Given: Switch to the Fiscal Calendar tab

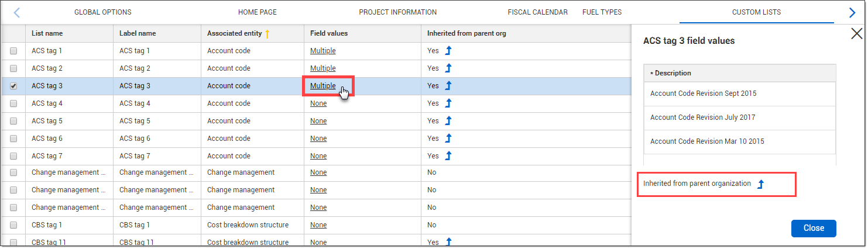Looking at the screenshot, I should pyautogui.click(x=537, y=12).
